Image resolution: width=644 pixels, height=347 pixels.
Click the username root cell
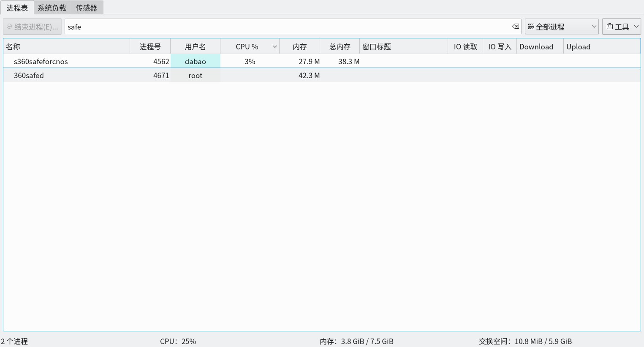tap(196, 75)
